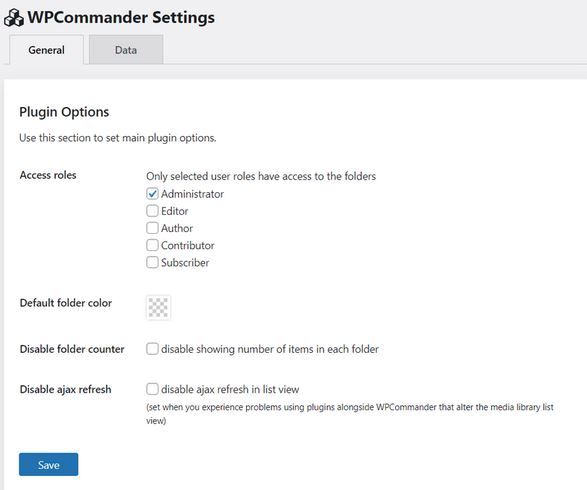Uncheck the Administrator role checkbox
This screenshot has height=490, width=587.
coord(152,194)
